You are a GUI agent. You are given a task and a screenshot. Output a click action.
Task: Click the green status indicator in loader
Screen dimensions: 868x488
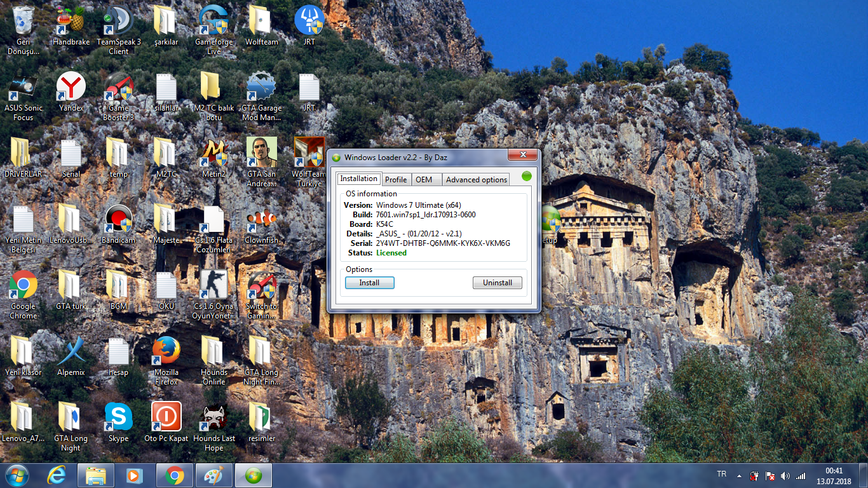pyautogui.click(x=527, y=176)
